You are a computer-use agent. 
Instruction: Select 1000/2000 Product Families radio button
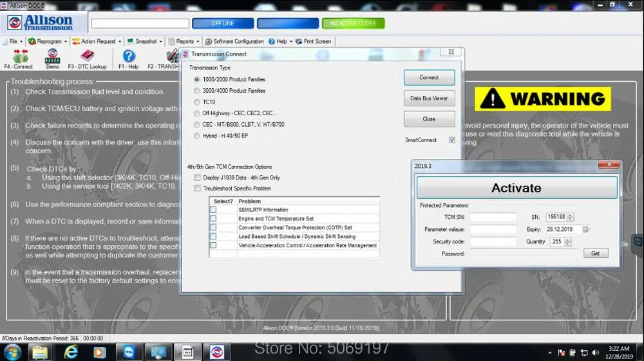point(196,80)
